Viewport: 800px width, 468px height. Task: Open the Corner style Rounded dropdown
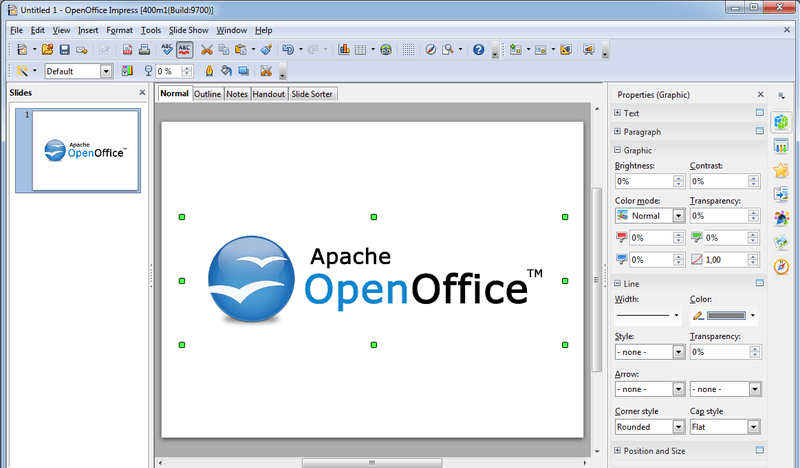tap(678, 427)
